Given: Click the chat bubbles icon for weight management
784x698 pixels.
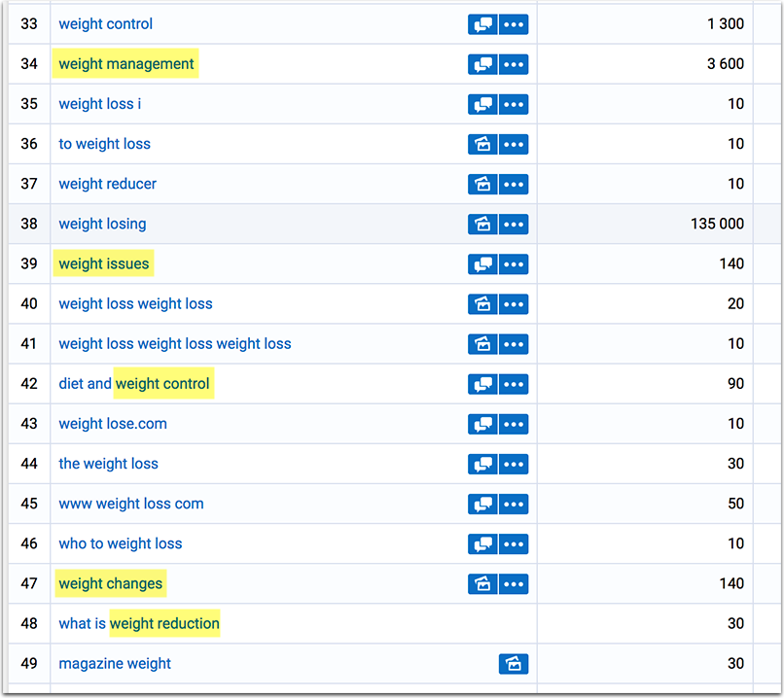Looking at the screenshot, I should [x=482, y=64].
